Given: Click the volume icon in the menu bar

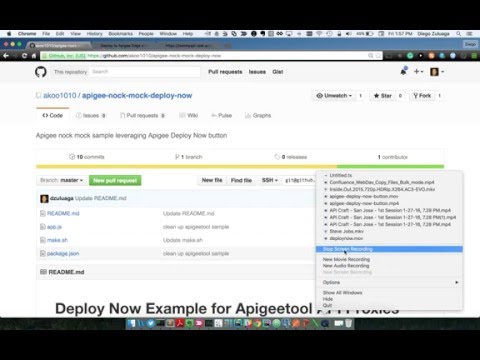Looking at the screenshot, I should (x=348, y=34).
